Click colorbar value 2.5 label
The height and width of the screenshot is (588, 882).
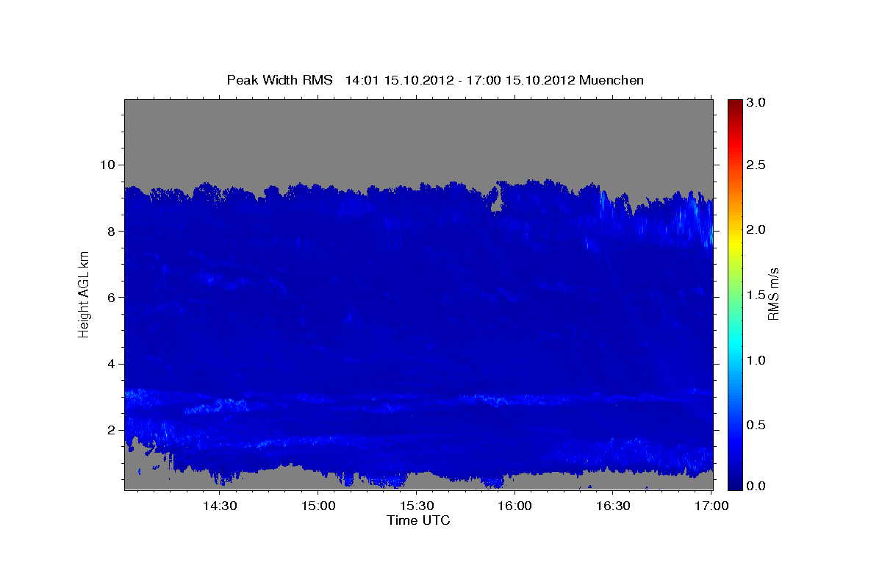pos(756,165)
